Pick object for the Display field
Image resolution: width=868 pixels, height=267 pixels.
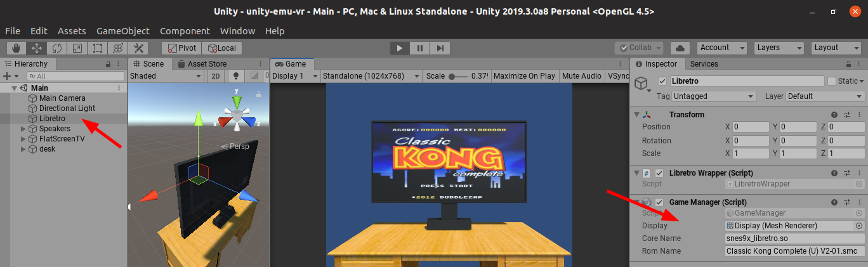[859, 226]
